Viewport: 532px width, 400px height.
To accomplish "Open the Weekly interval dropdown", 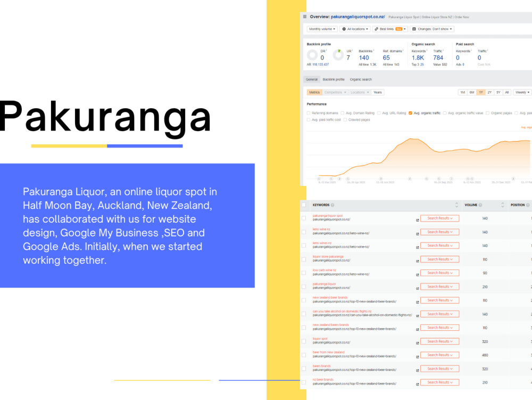I will (522, 92).
